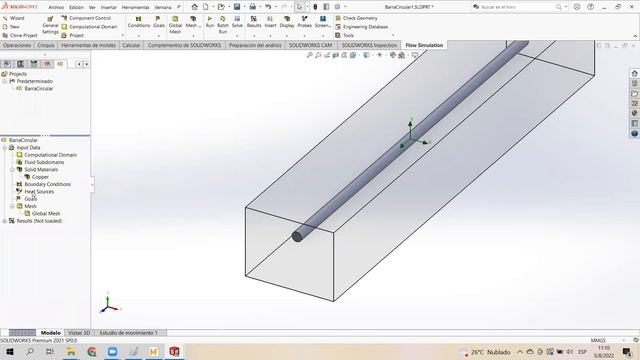The image size is (640, 360).
Task: Open weather widget showing 26°C Nublado
Action: pyautogui.click(x=484, y=352)
